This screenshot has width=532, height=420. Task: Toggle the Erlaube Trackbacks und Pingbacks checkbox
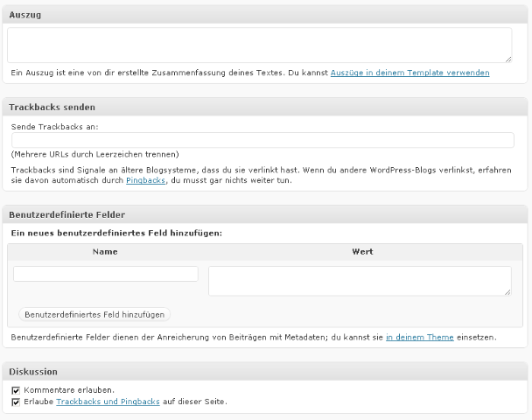click(x=16, y=402)
